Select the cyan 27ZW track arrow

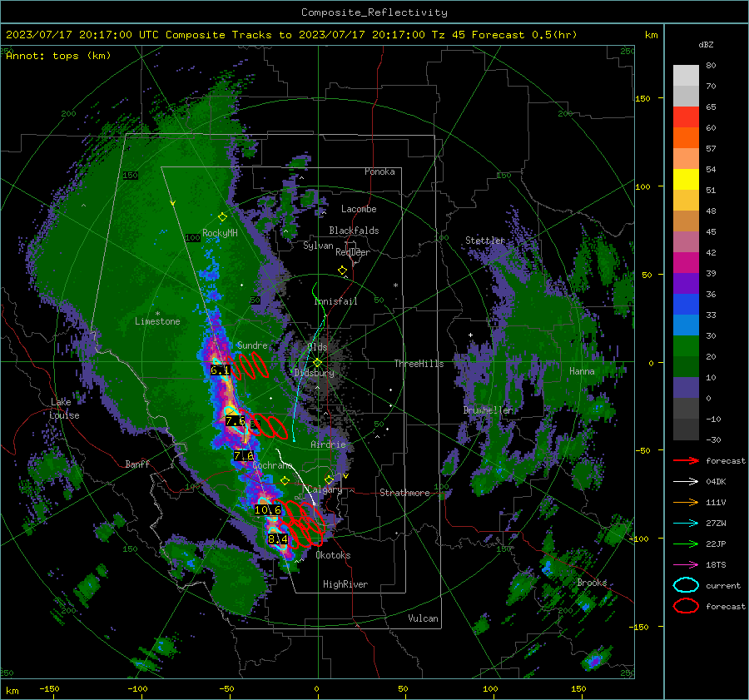coord(686,524)
